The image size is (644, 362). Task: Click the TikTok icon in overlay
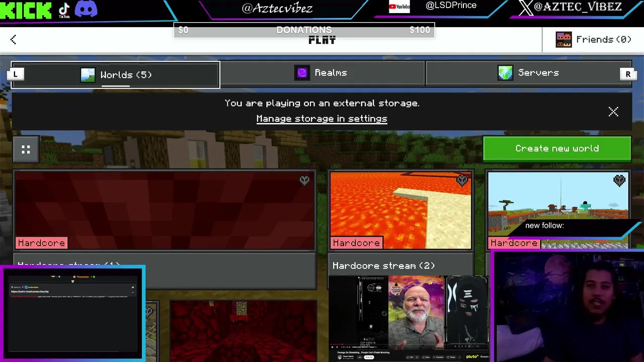point(64,10)
